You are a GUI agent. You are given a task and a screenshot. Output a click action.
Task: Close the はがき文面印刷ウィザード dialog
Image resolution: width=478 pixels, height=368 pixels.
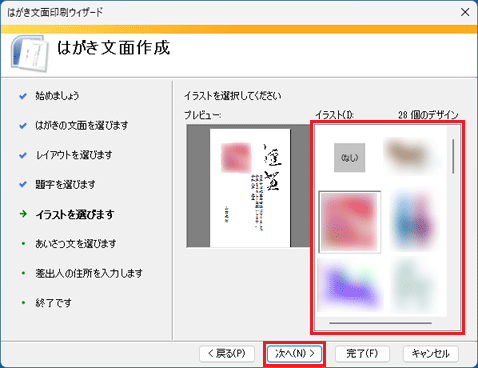[x=465, y=12]
